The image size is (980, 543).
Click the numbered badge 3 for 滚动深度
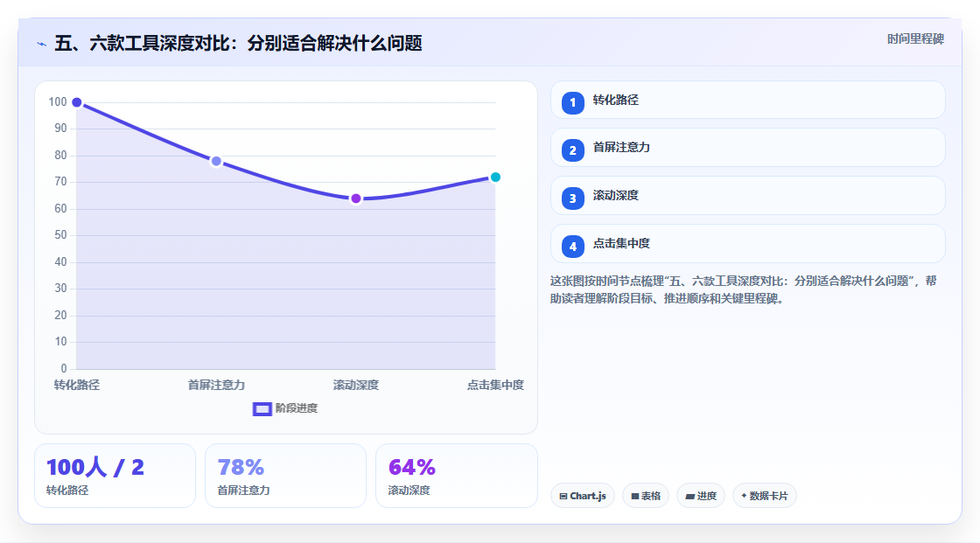tap(572, 198)
